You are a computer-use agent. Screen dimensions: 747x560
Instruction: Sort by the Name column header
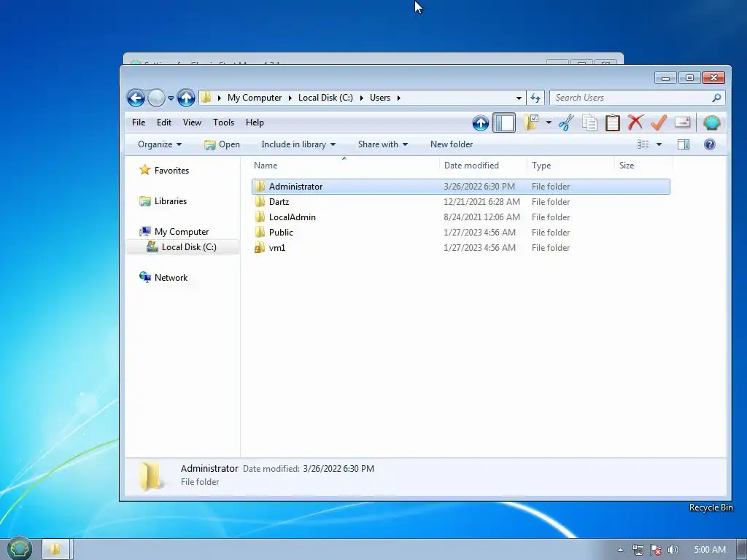click(344, 166)
